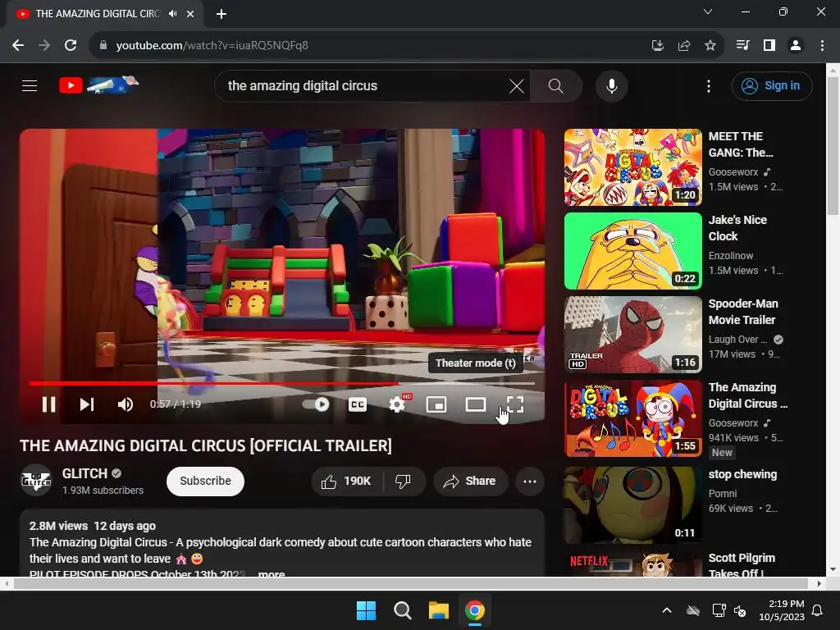Skip to the next video

[x=87, y=404]
